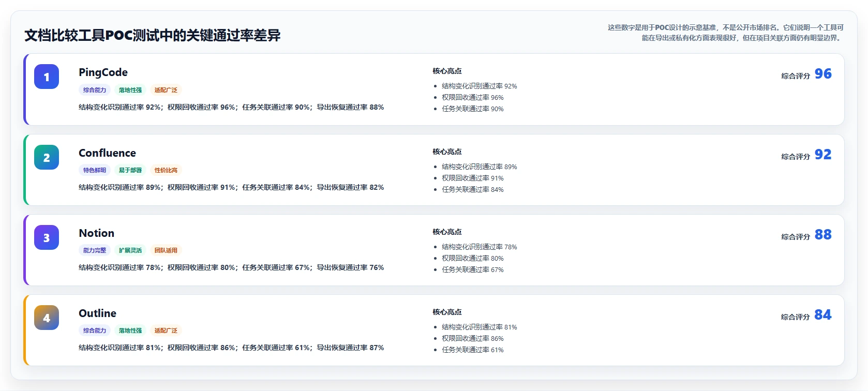Click the 综合评分 label beside 92
Viewport: 868px width, 391px height.
tap(796, 157)
